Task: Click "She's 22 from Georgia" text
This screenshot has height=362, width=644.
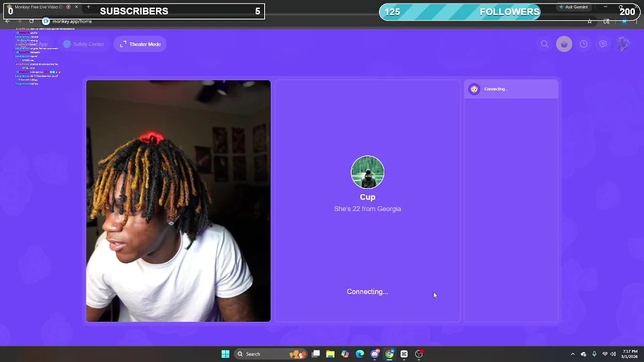Action: (367, 209)
